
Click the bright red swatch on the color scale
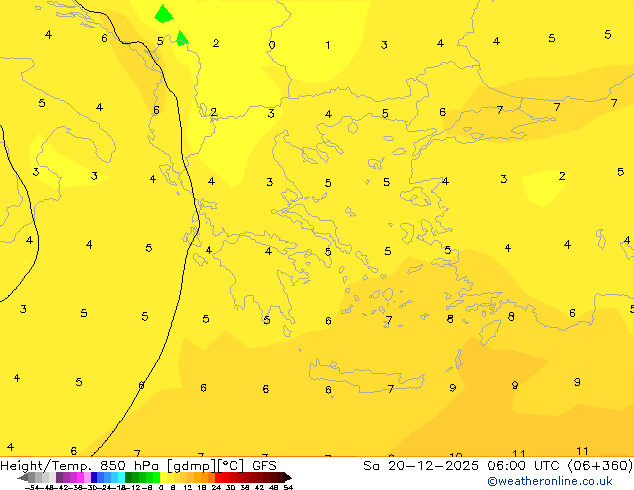[218, 477]
